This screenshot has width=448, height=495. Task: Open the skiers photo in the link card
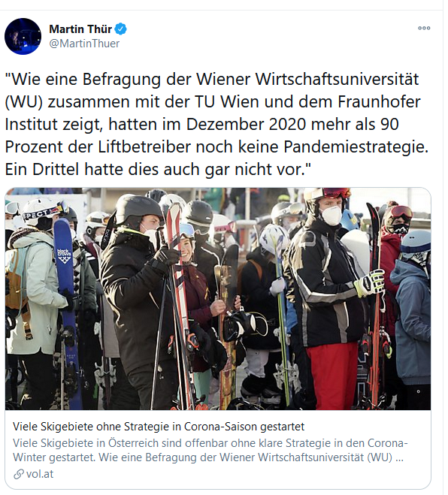coord(218,299)
